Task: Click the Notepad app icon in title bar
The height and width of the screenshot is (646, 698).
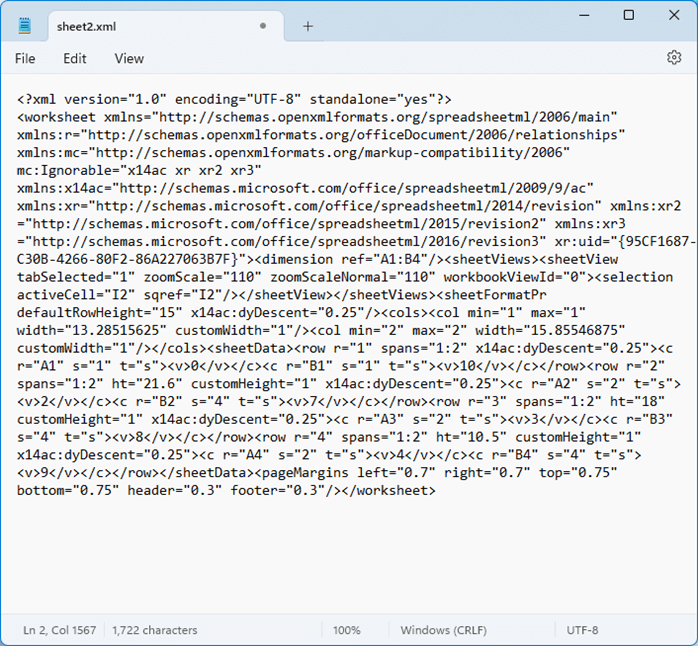Action: [x=24, y=25]
